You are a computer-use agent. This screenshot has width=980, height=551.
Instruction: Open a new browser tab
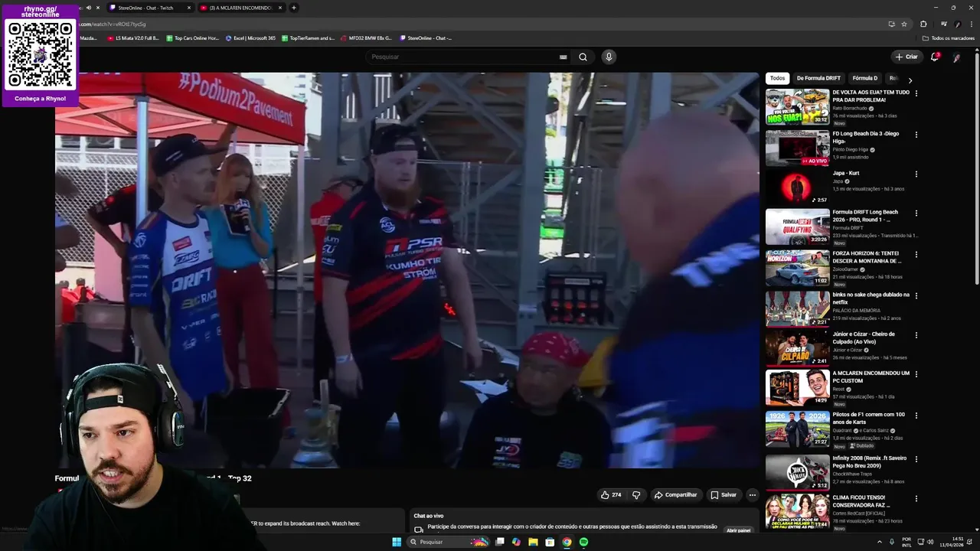pyautogui.click(x=293, y=8)
